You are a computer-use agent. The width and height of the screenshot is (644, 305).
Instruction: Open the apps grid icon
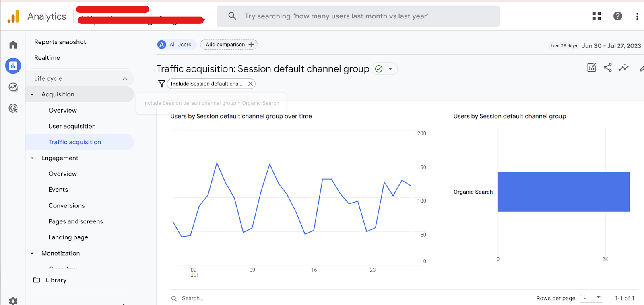coord(597,16)
